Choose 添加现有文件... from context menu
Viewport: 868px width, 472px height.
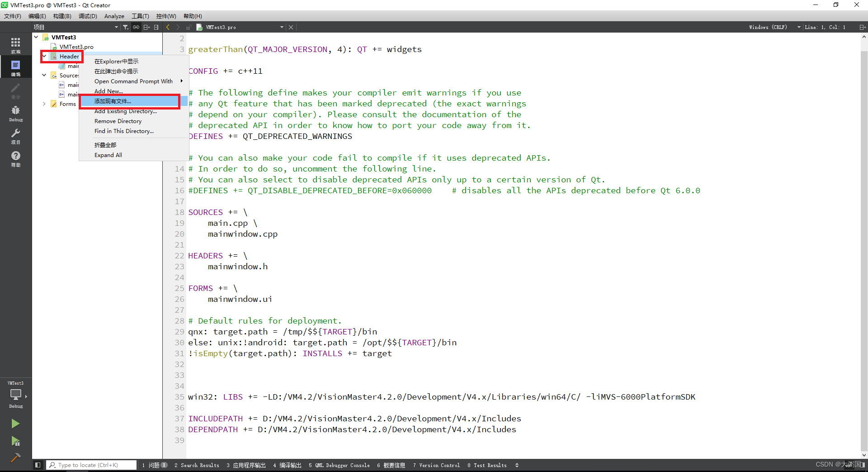pyautogui.click(x=134, y=101)
